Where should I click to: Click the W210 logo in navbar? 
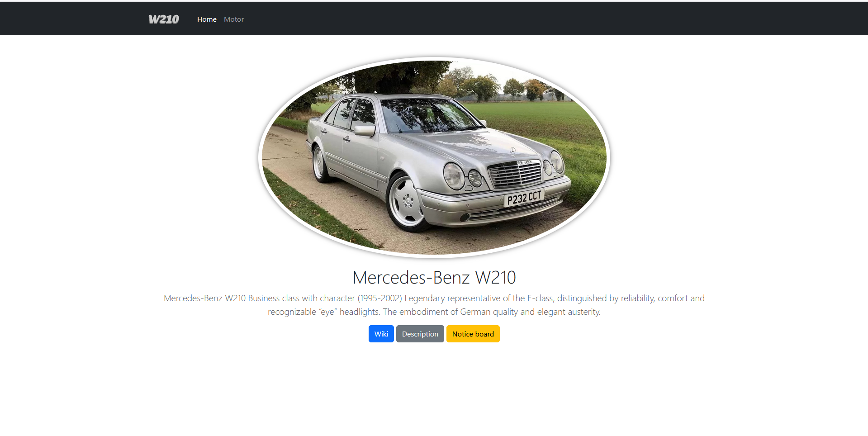(x=164, y=19)
